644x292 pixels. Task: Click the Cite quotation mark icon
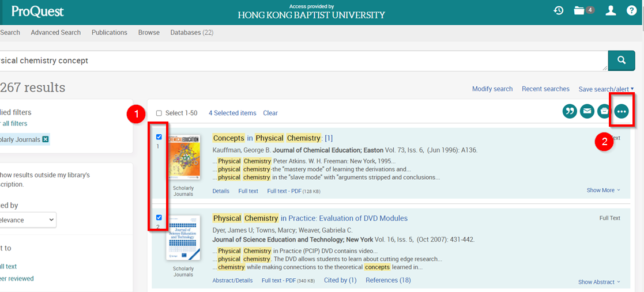[x=570, y=111]
